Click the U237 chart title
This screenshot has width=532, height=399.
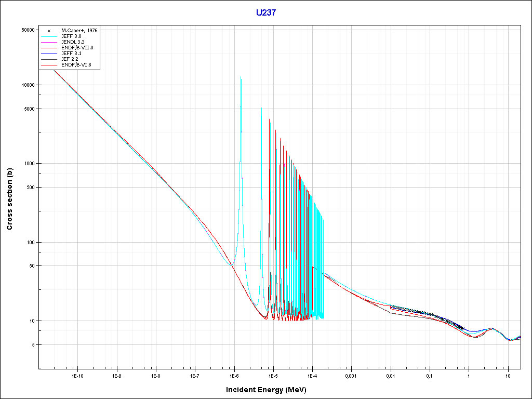(x=265, y=12)
